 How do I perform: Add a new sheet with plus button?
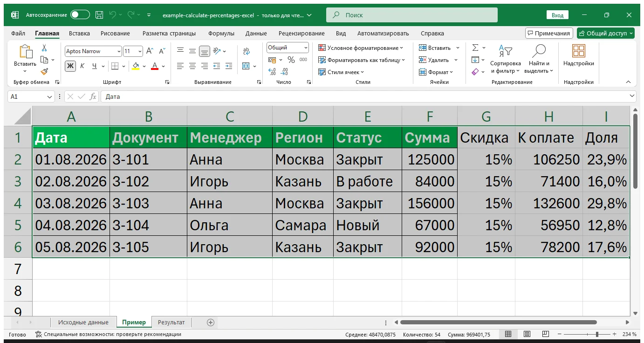(210, 322)
